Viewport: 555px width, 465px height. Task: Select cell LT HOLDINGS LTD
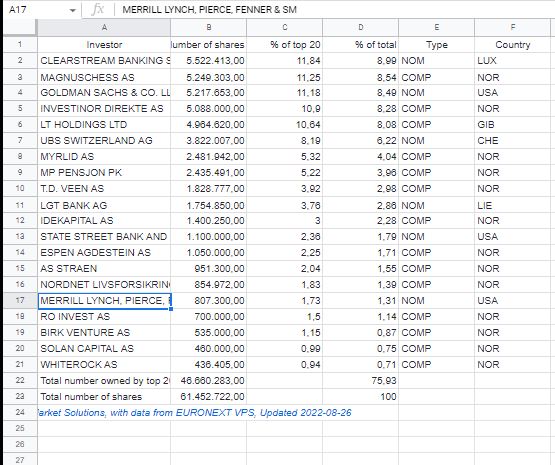tap(104, 125)
